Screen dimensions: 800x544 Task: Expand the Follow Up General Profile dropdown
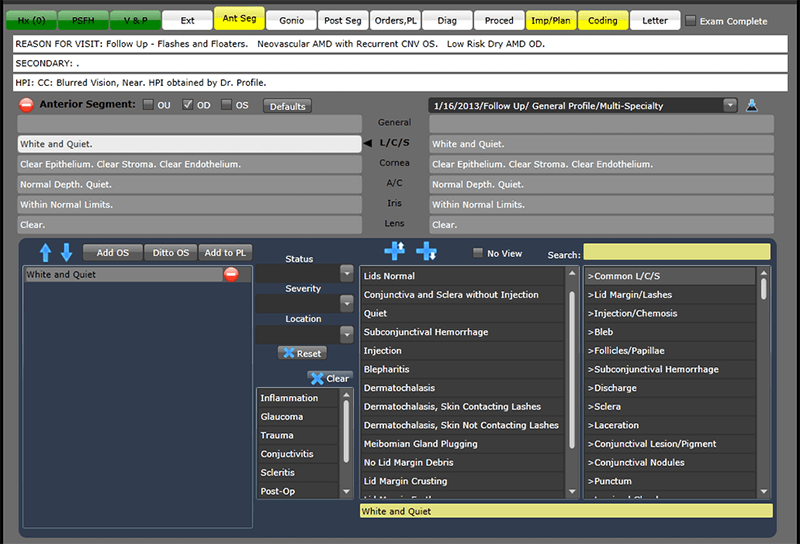(729, 105)
